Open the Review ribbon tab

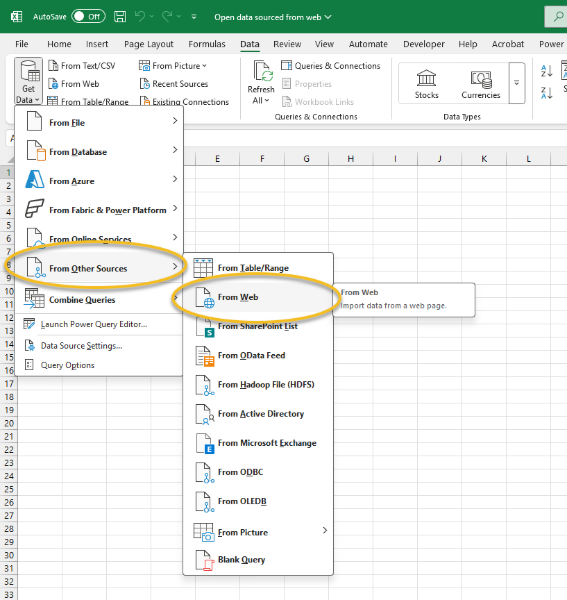coord(287,44)
